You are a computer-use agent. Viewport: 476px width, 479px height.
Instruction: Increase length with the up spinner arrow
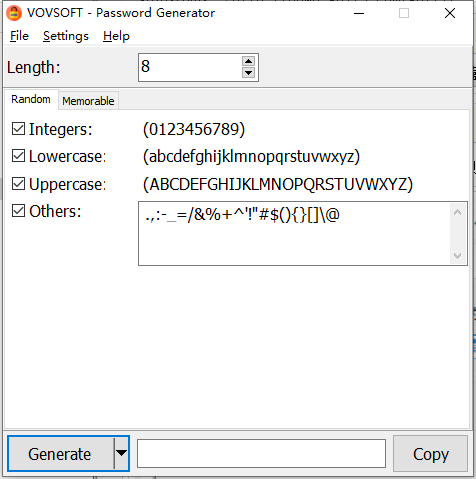click(248, 61)
